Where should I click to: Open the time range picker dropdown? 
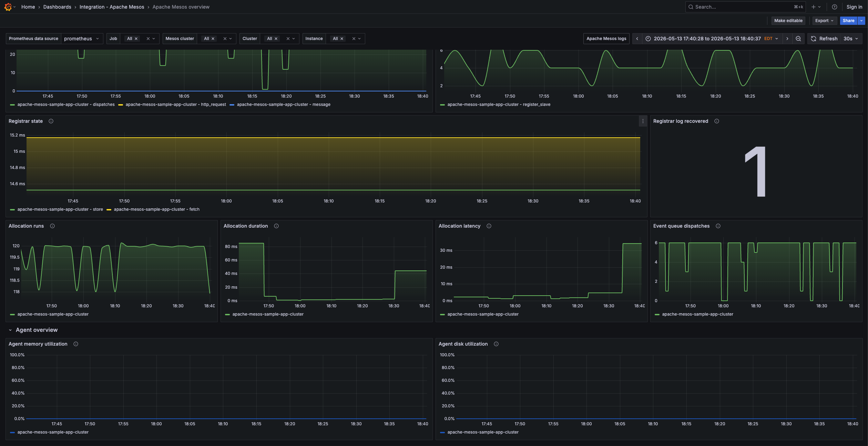pos(712,39)
